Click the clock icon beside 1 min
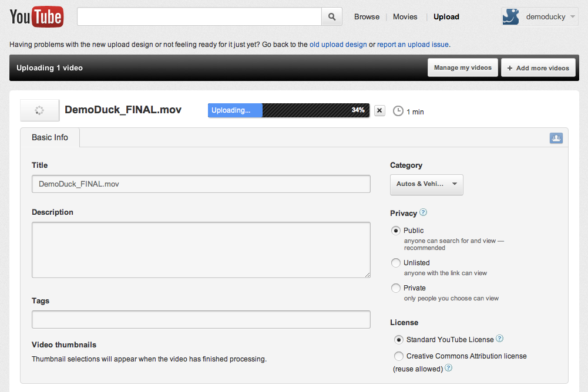 click(x=398, y=111)
